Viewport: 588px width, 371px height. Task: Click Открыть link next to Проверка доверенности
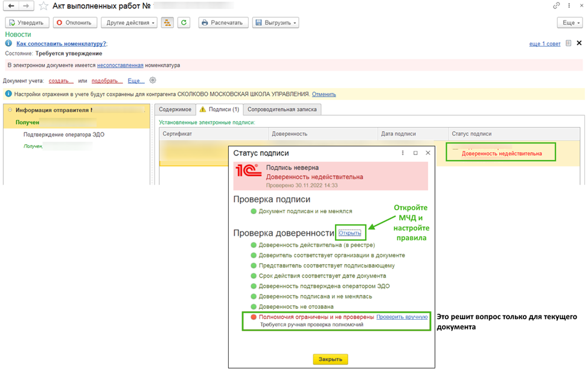tap(350, 233)
